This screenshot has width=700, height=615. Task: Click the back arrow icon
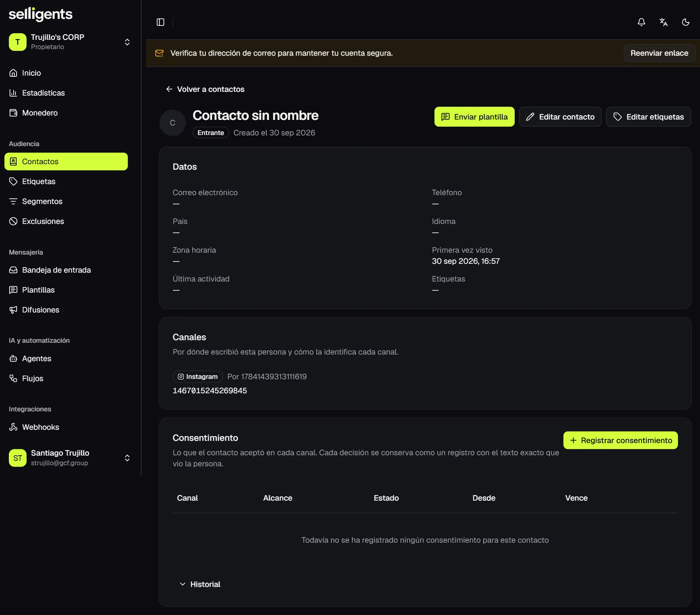[x=169, y=89]
